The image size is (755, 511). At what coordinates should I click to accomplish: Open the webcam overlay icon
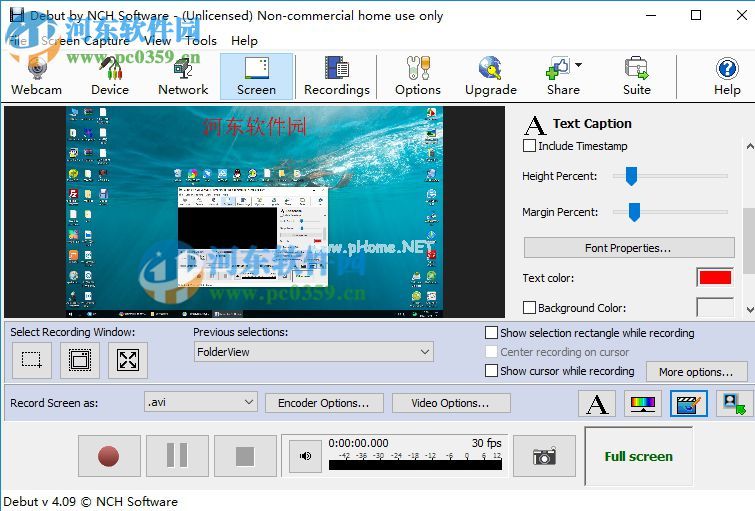pos(734,404)
